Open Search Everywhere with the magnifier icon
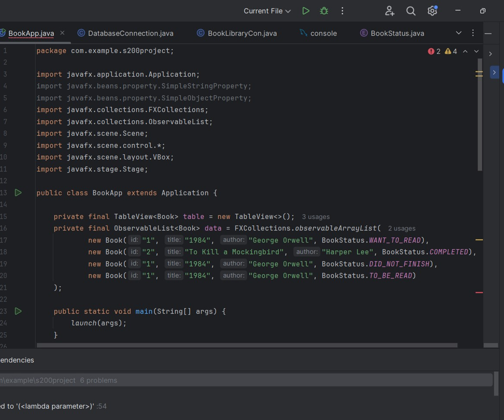The width and height of the screenshot is (504, 420). pyautogui.click(x=411, y=11)
